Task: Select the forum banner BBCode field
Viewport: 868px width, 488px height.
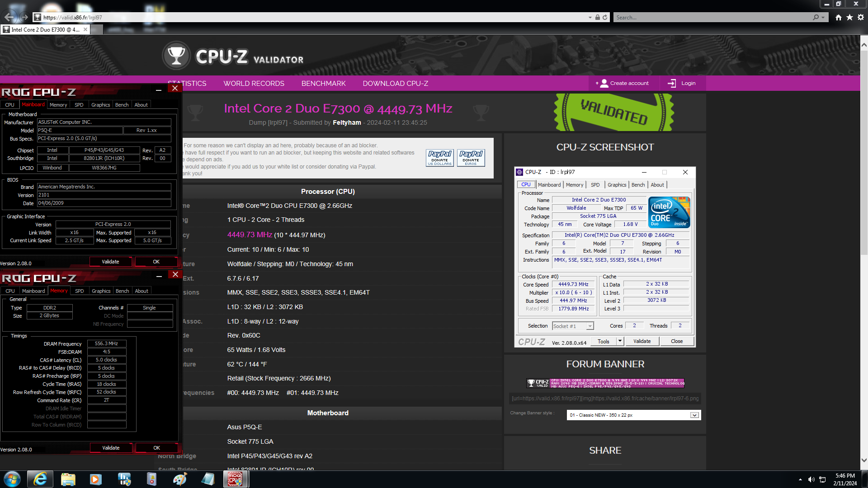Action: (605, 399)
